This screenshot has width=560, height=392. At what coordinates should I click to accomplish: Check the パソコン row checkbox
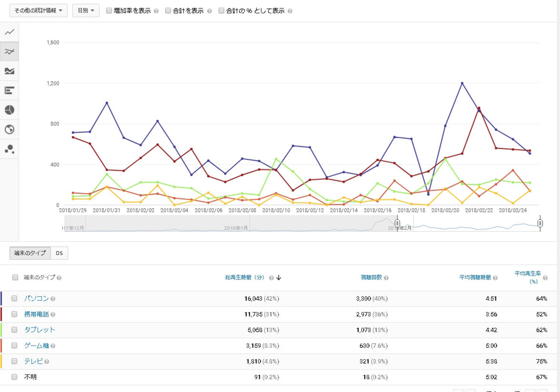(14, 298)
